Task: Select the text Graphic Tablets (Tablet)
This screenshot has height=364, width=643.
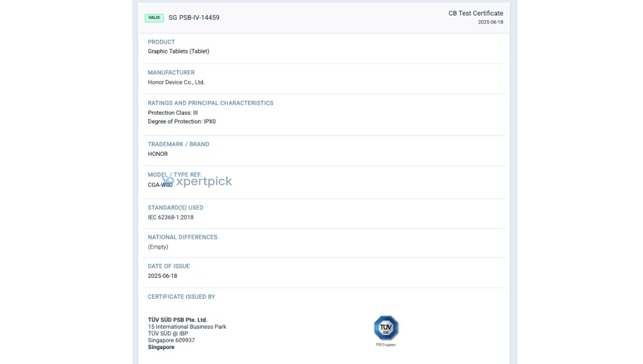Action: point(178,51)
